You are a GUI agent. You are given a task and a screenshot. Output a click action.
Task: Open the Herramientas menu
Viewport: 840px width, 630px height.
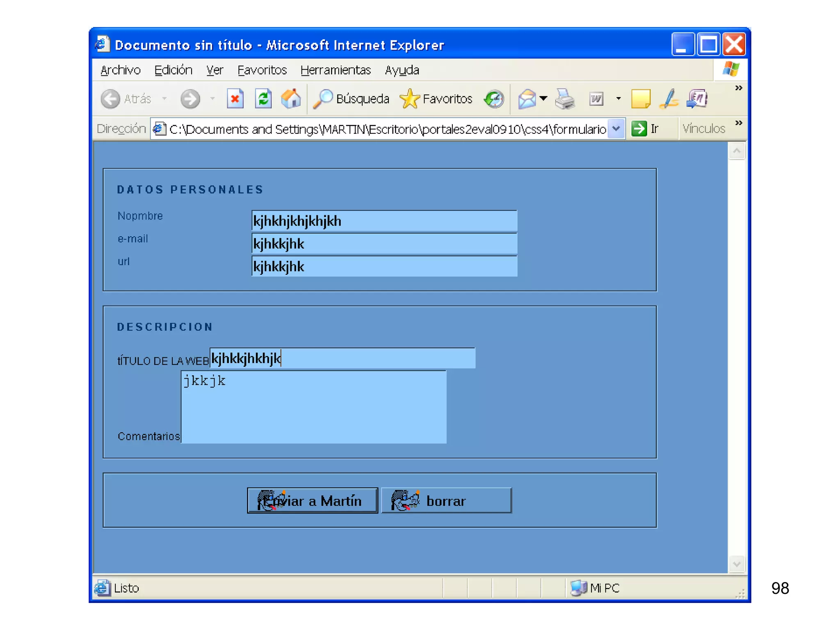click(335, 70)
